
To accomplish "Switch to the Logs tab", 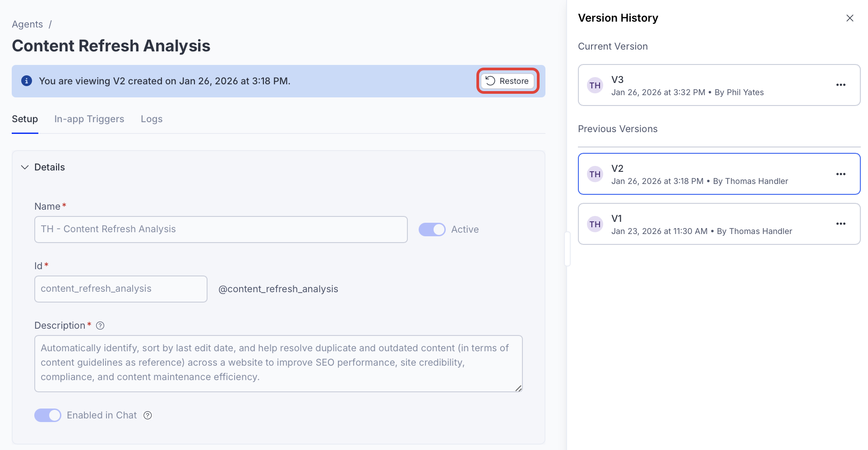I will point(151,119).
